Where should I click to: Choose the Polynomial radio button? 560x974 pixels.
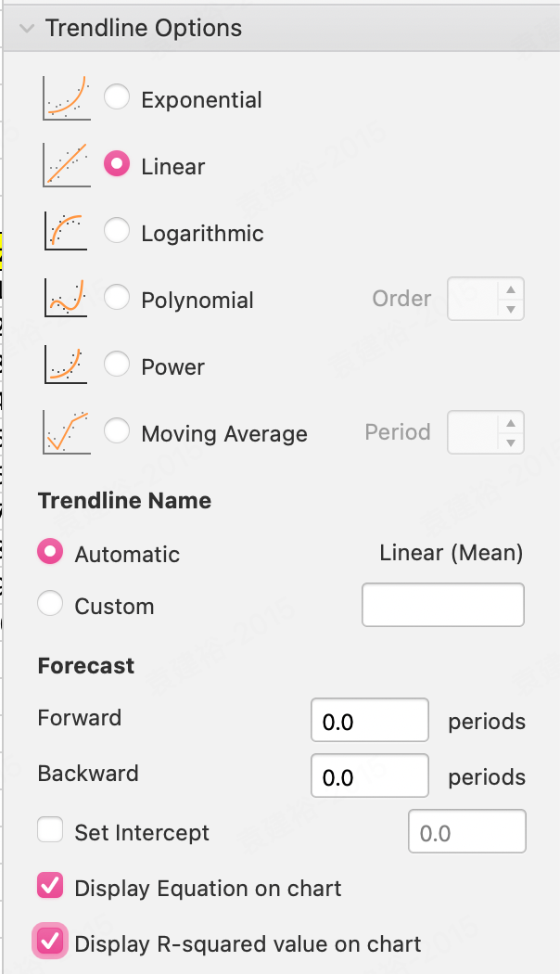click(x=117, y=298)
